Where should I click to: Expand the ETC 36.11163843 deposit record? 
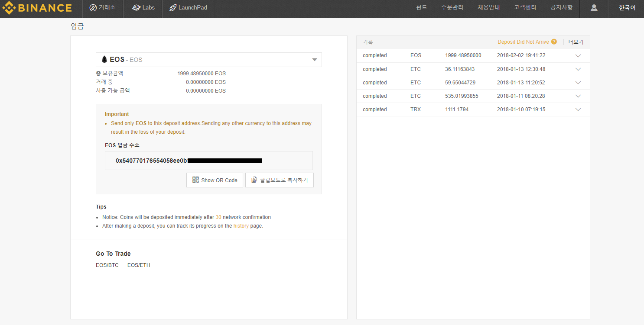[x=578, y=69]
